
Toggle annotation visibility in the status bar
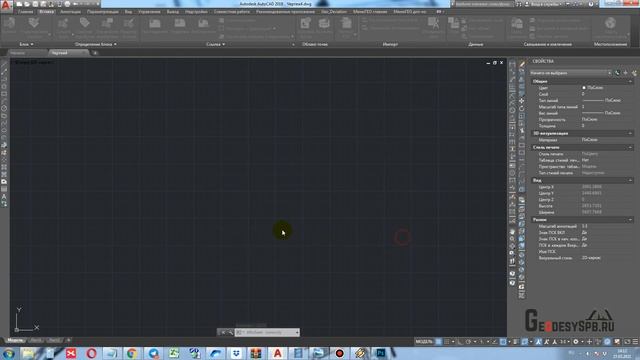(539, 342)
